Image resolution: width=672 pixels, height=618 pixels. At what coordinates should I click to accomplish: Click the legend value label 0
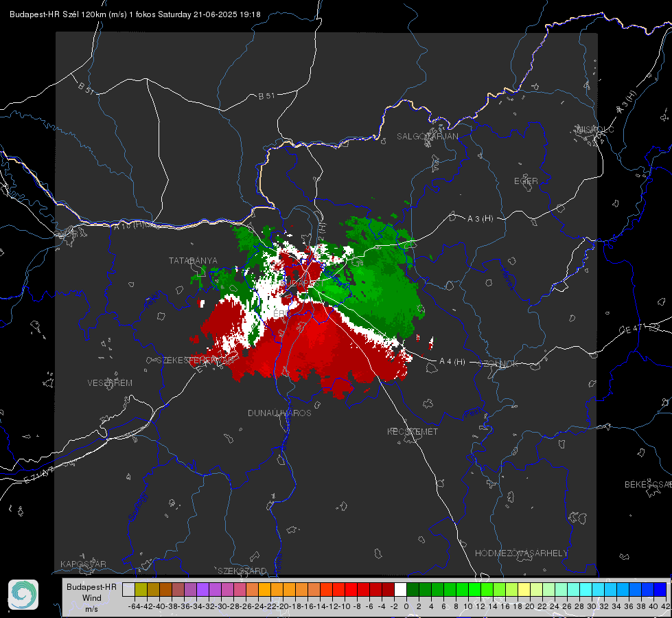406,606
